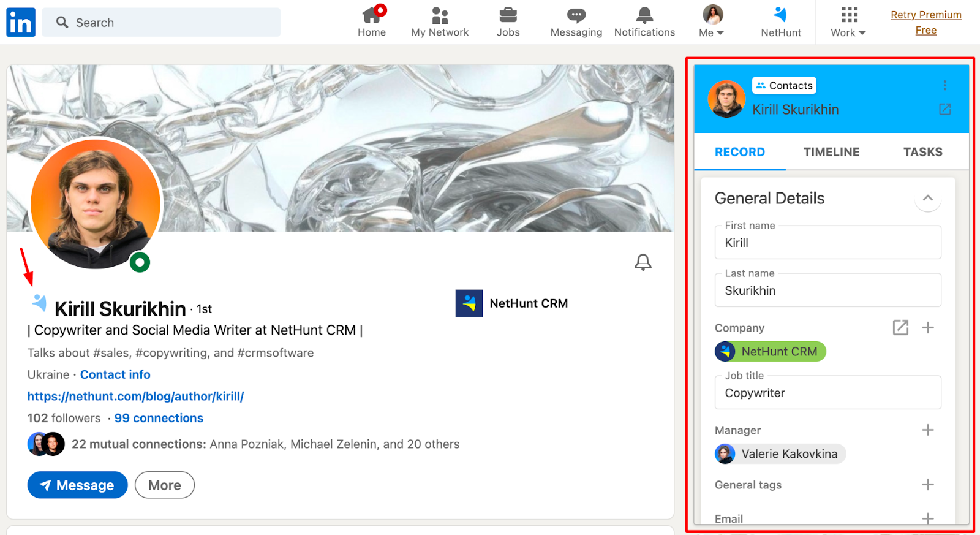The width and height of the screenshot is (980, 535).
Task: View 99 connections
Action: point(159,418)
